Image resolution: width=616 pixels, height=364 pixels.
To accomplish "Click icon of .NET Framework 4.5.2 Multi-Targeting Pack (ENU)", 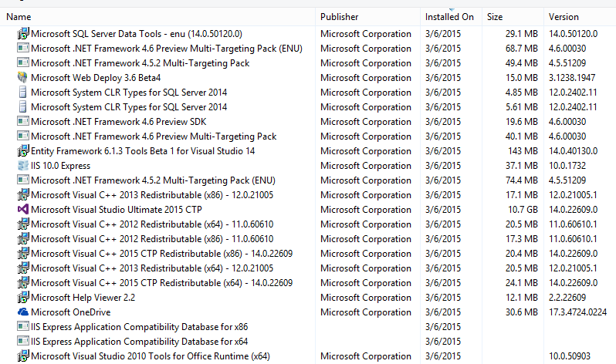I will click(x=23, y=180).
